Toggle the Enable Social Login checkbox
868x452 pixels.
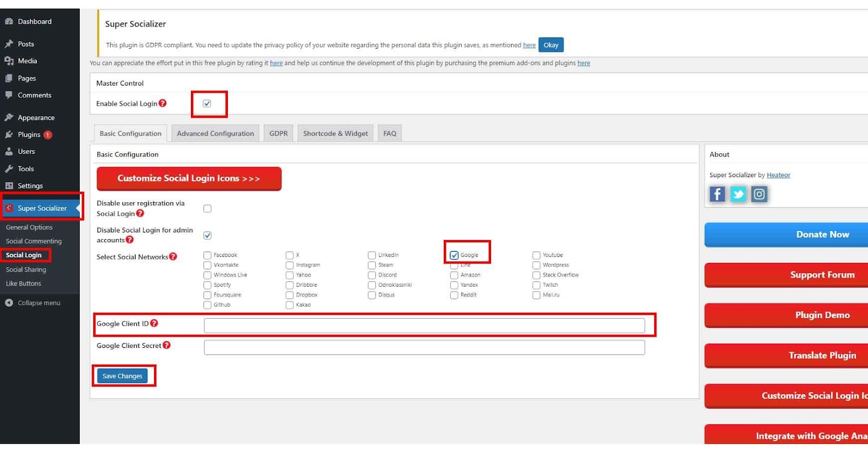(x=207, y=104)
